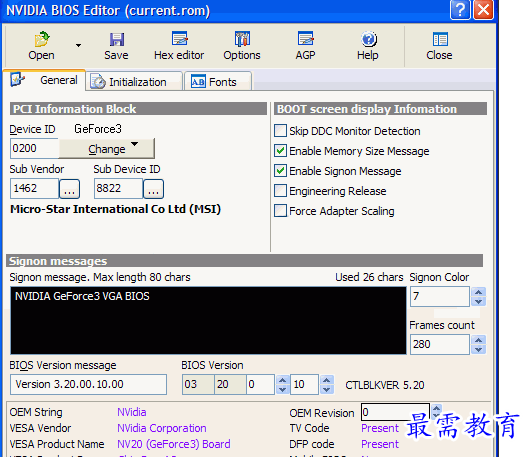
Task: Click BIOS Version field showing 20
Action: (230, 384)
